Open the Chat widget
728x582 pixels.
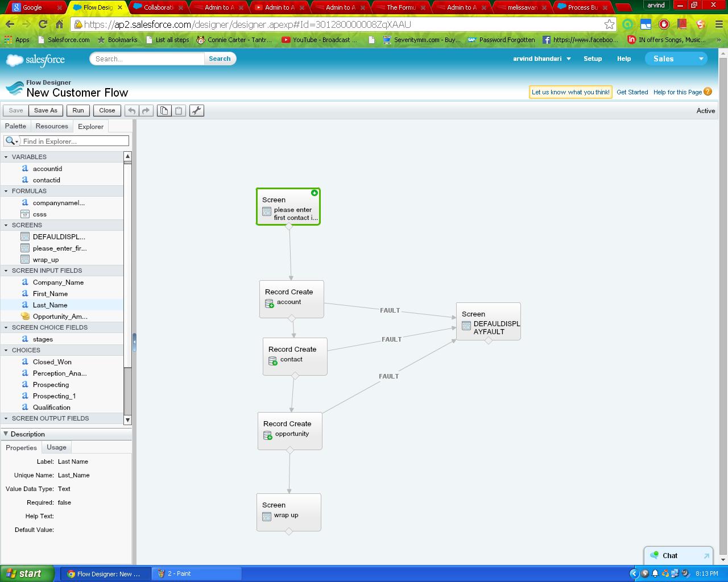pos(670,556)
